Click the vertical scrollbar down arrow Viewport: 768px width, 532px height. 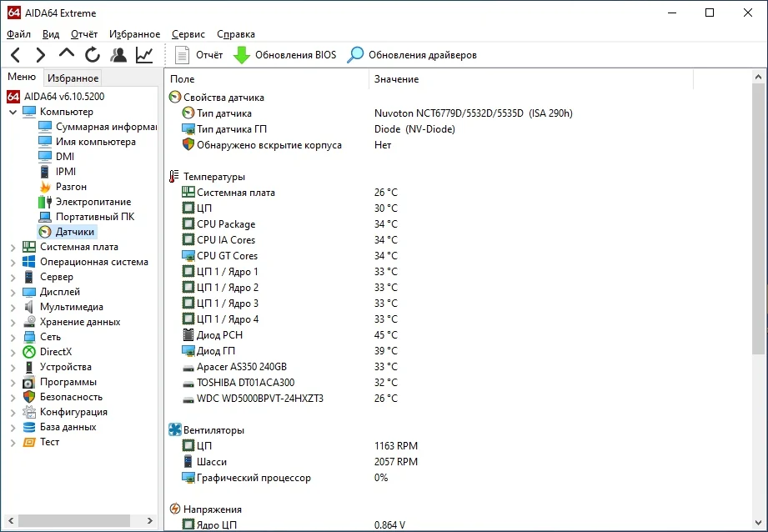(x=758, y=523)
